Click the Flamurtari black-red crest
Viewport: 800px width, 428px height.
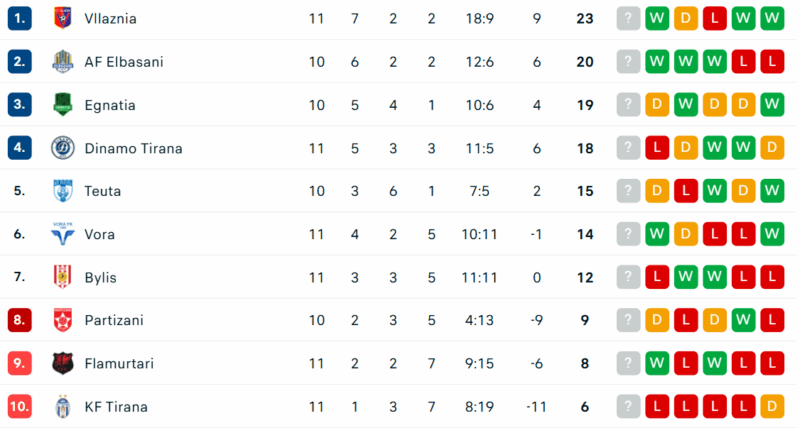tap(63, 363)
